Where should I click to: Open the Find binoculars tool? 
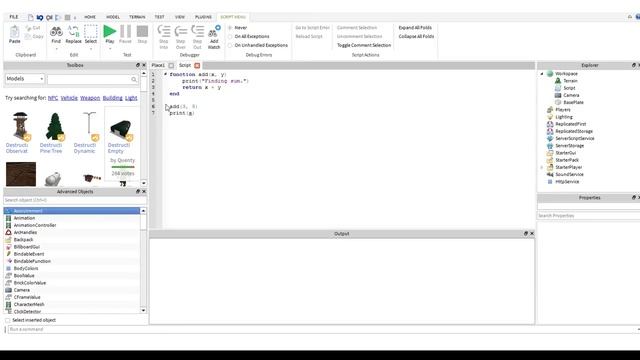[56, 31]
